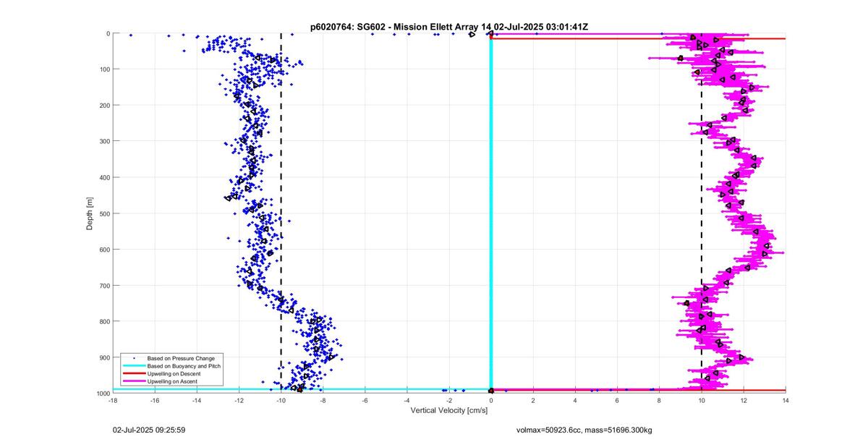Viewport: 868px width, 442px height.
Task: Click the timestamp "02-Jul-2025 09:25:59" footer
Action: point(149,430)
